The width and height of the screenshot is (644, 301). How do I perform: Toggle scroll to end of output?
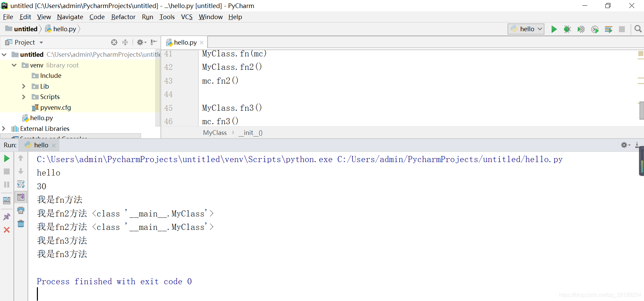pos(21,197)
